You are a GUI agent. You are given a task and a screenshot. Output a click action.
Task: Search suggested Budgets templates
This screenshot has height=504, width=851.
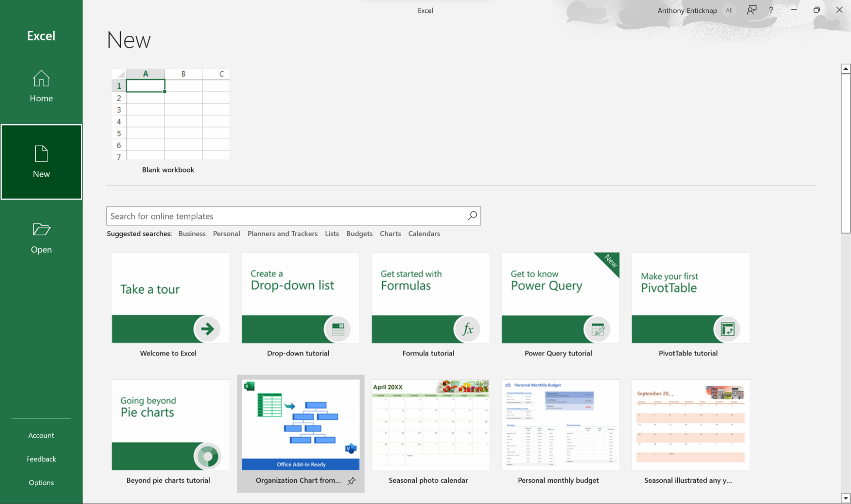coord(359,233)
